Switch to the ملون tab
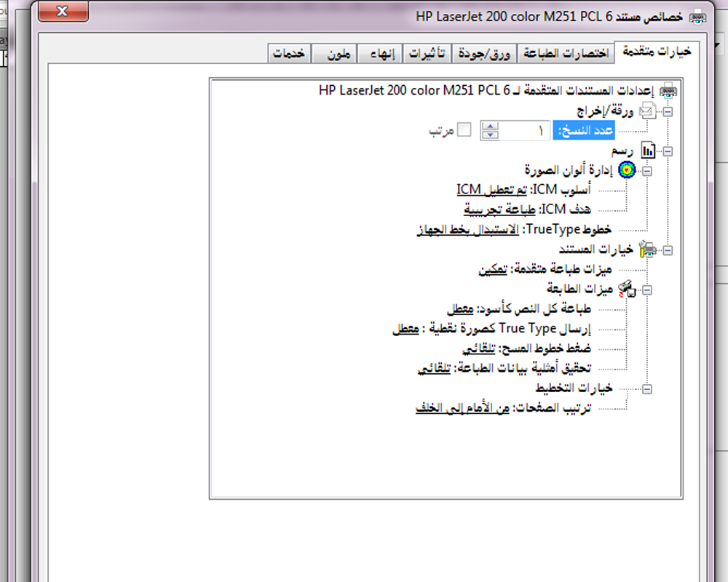 pos(335,54)
